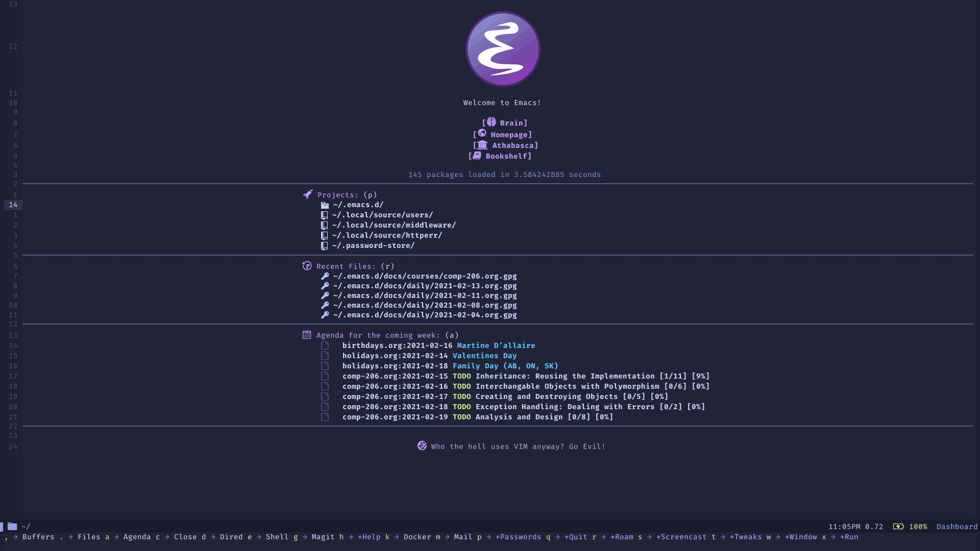Viewport: 980px width, 551px height.
Task: Open the daily 2021-02-13 org file
Action: 425,286
